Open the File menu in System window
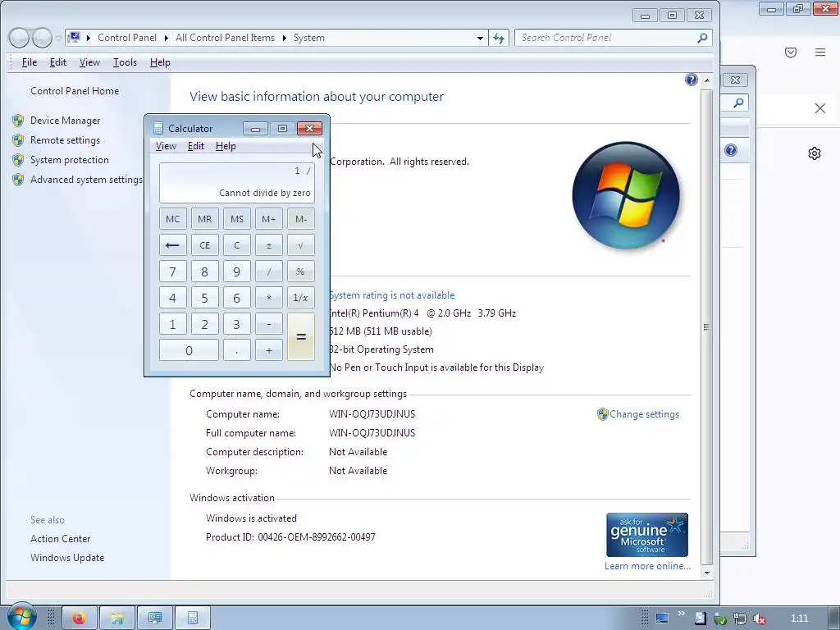The width and height of the screenshot is (840, 630). pyautogui.click(x=30, y=62)
